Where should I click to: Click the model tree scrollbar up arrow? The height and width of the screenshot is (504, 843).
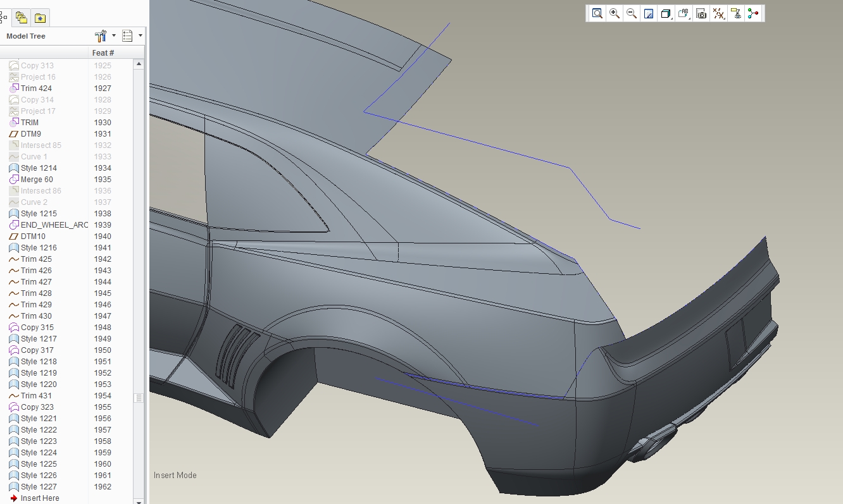pyautogui.click(x=139, y=64)
